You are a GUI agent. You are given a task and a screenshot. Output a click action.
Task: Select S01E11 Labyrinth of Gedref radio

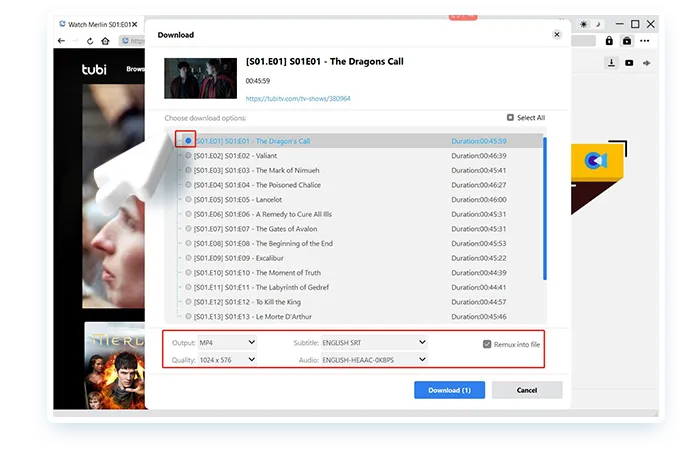(188, 287)
